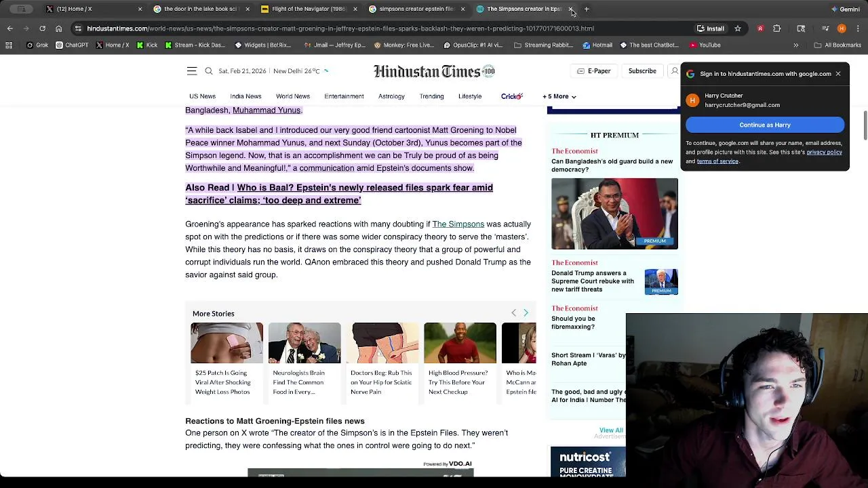Open the OpusClip bookmark
Image resolution: width=868 pixels, height=488 pixels.
(x=473, y=45)
